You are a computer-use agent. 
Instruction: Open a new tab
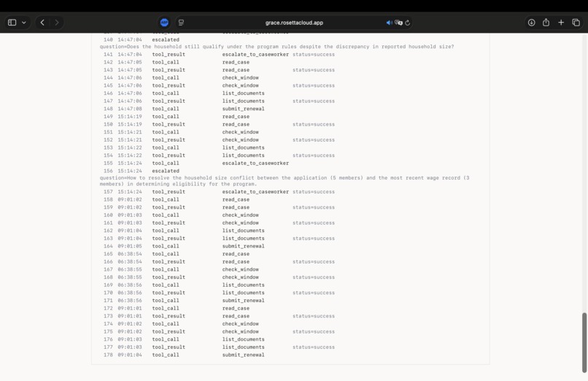561,23
